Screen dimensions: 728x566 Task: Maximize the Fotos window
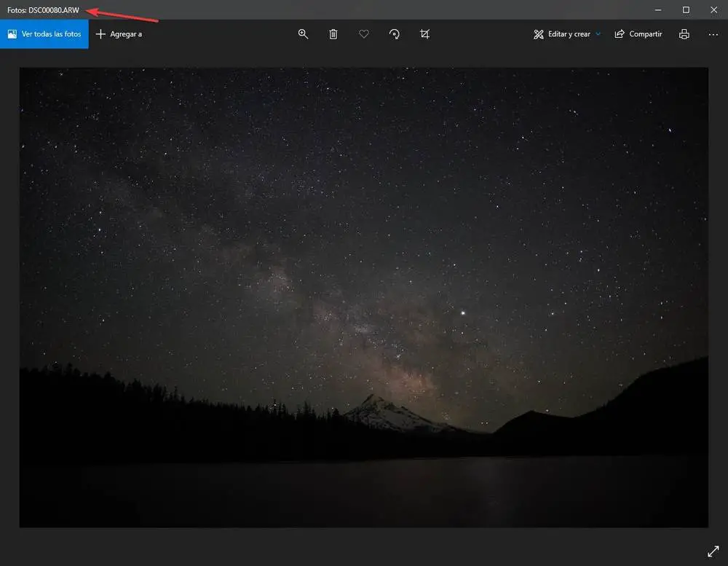pos(686,9)
